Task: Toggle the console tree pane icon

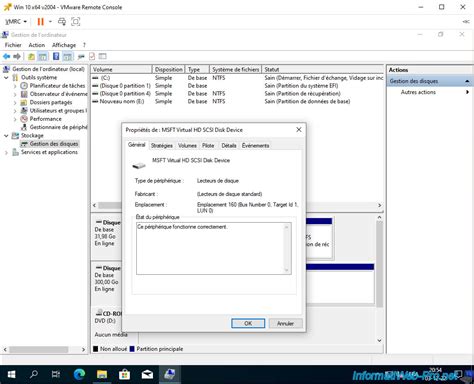Action: [x=43, y=56]
